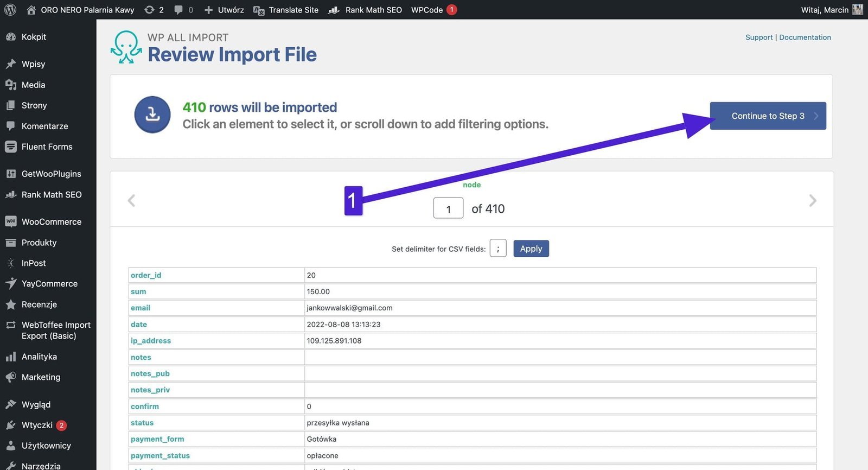Click the CSV delimiter input field

coord(497,249)
